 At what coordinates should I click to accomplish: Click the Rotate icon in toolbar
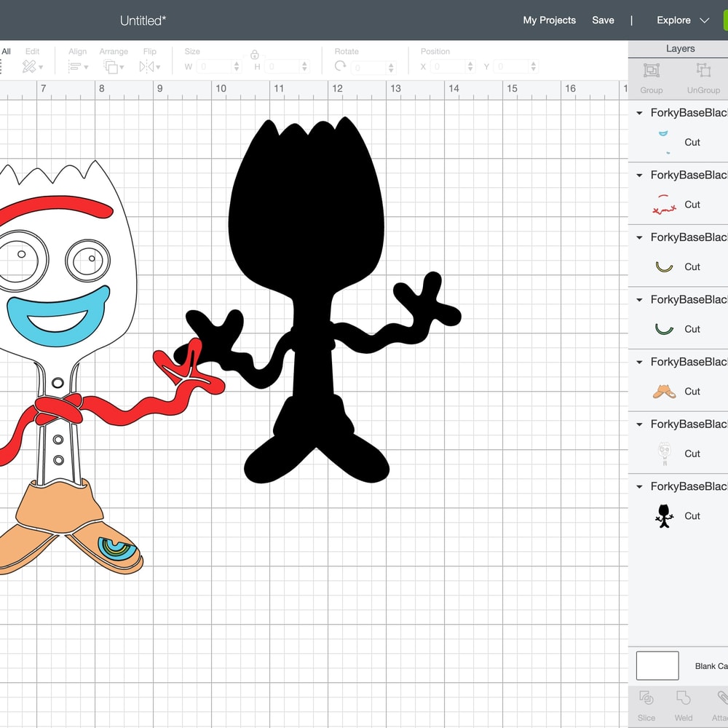click(x=340, y=66)
